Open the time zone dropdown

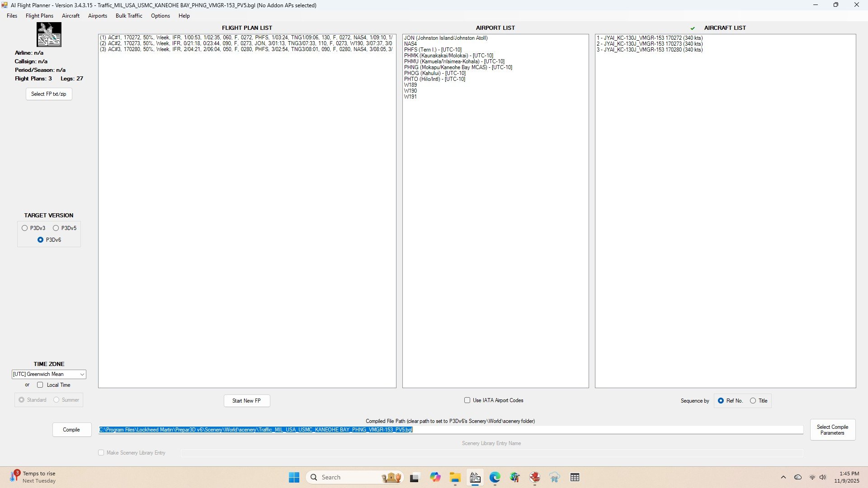click(x=82, y=375)
